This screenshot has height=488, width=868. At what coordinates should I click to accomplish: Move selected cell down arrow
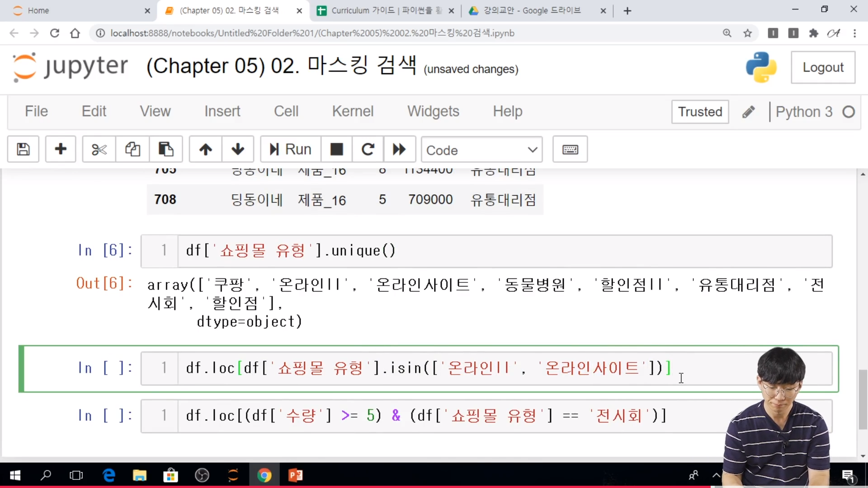[238, 149]
